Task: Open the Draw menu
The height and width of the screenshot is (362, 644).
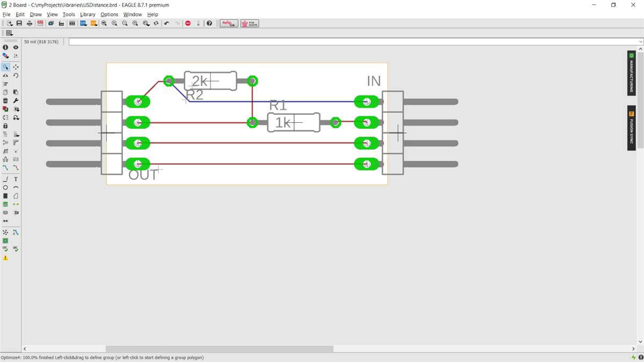Action: [35, 14]
